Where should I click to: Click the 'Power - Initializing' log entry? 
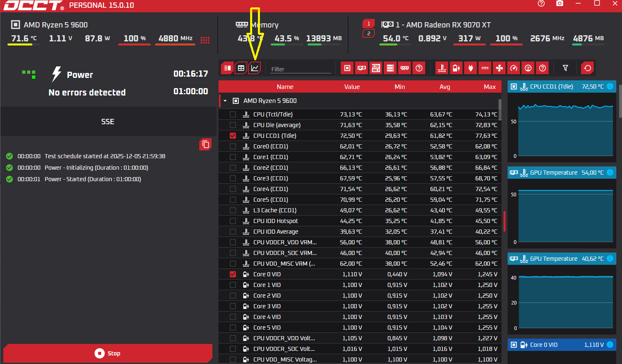pyautogui.click(x=96, y=168)
